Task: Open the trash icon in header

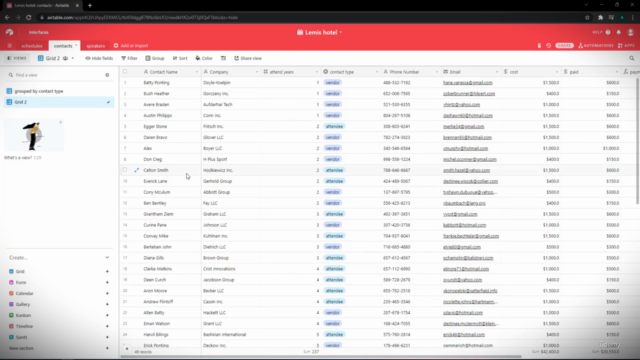Action: click(x=539, y=46)
